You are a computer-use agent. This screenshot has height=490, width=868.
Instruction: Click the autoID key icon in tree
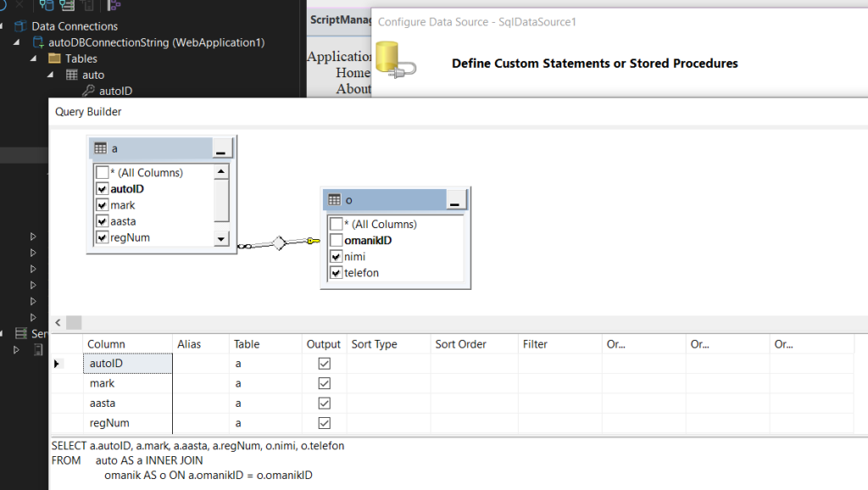point(88,91)
